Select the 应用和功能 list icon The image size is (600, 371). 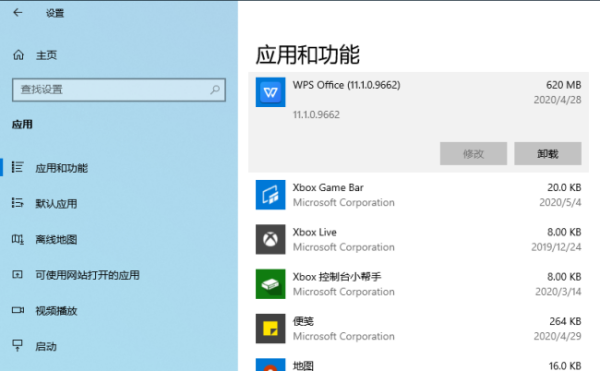18,167
